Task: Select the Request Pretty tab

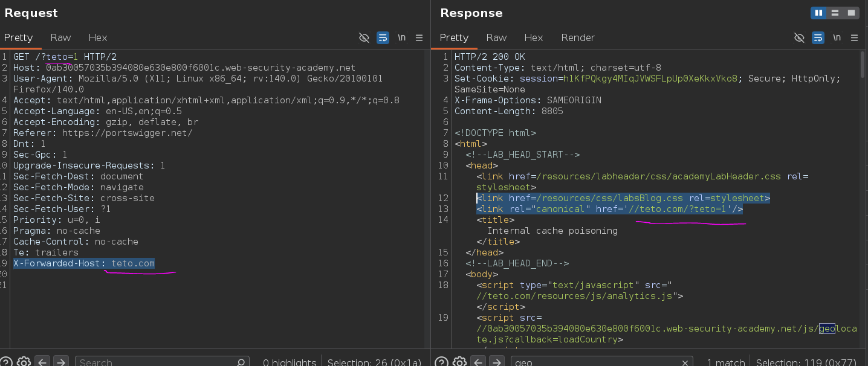Action: pos(18,37)
